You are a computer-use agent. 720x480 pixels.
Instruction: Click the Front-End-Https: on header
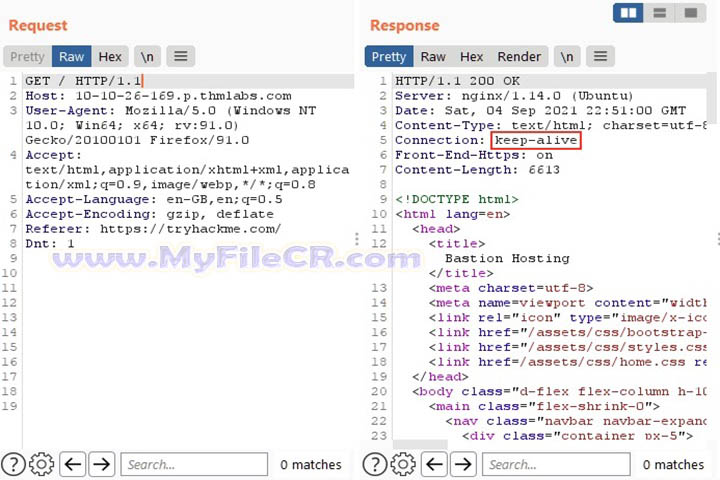point(474,155)
